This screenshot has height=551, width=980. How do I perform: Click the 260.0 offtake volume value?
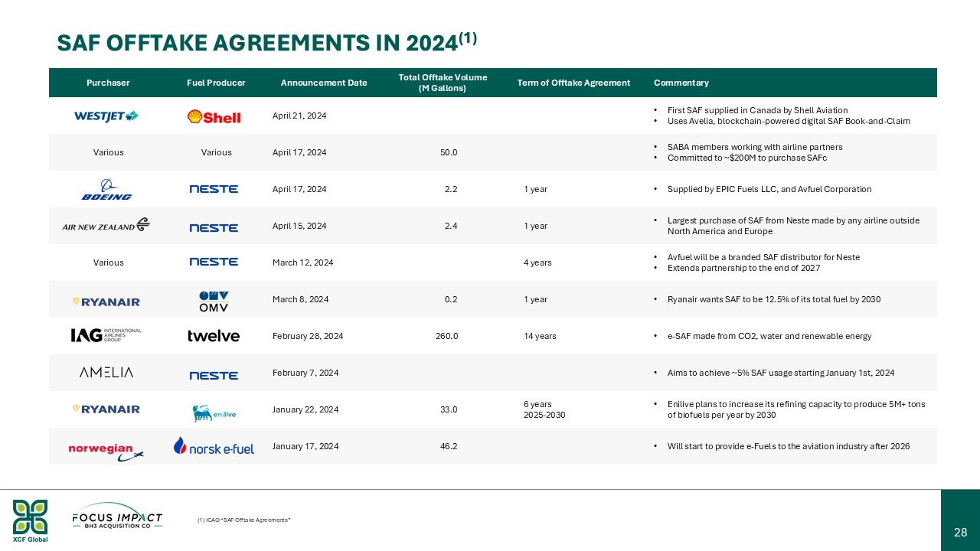pyautogui.click(x=446, y=336)
